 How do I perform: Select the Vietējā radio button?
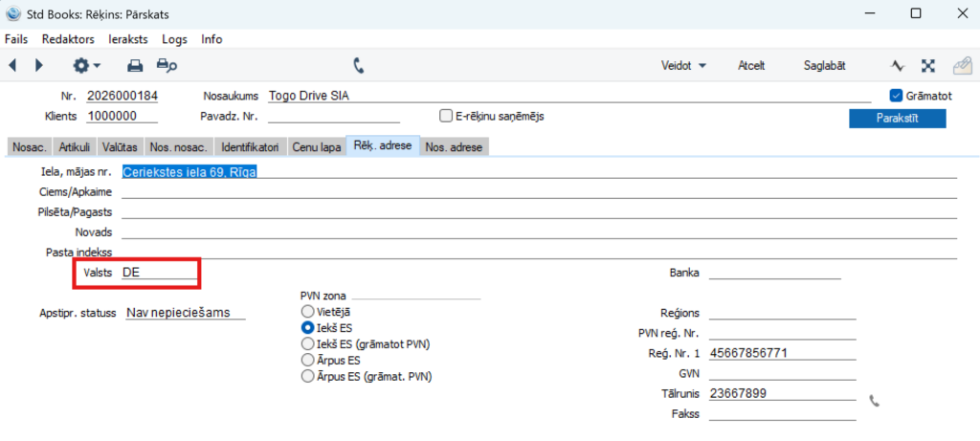coord(307,311)
